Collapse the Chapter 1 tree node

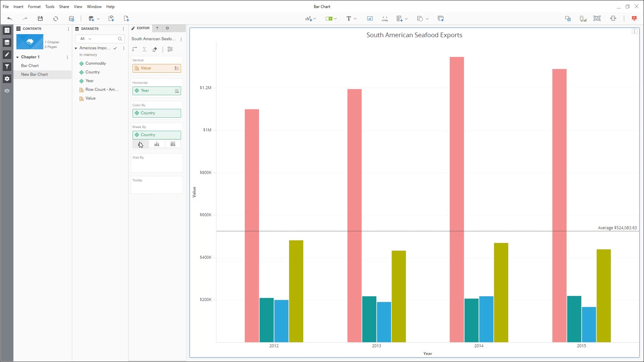click(17, 57)
